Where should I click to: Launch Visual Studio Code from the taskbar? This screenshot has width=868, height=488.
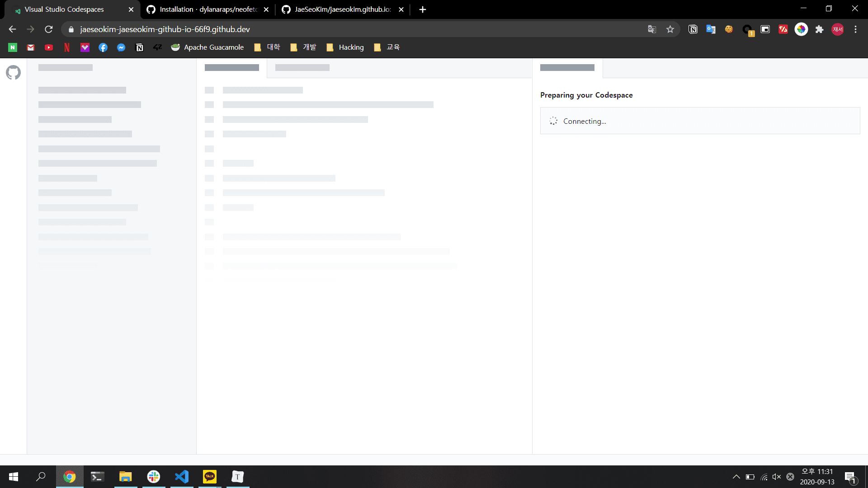click(182, 477)
